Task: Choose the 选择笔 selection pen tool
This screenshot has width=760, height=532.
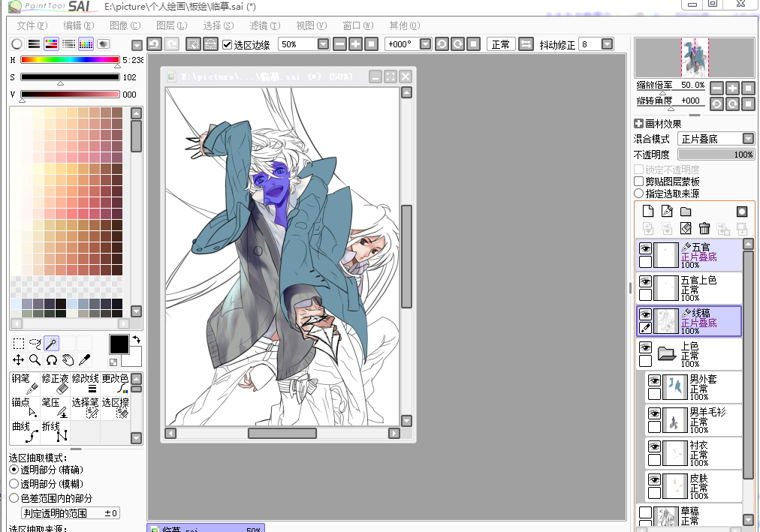Action: coord(85,408)
